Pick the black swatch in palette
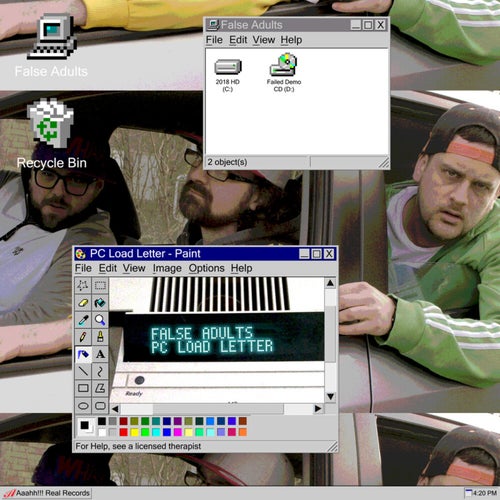Viewport: 500px width, 500px height. click(x=102, y=421)
